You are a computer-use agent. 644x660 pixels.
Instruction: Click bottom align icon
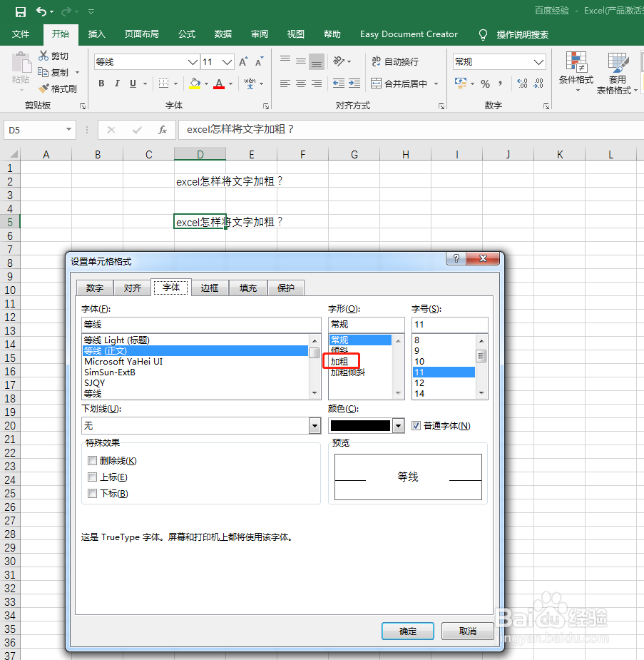(x=317, y=61)
